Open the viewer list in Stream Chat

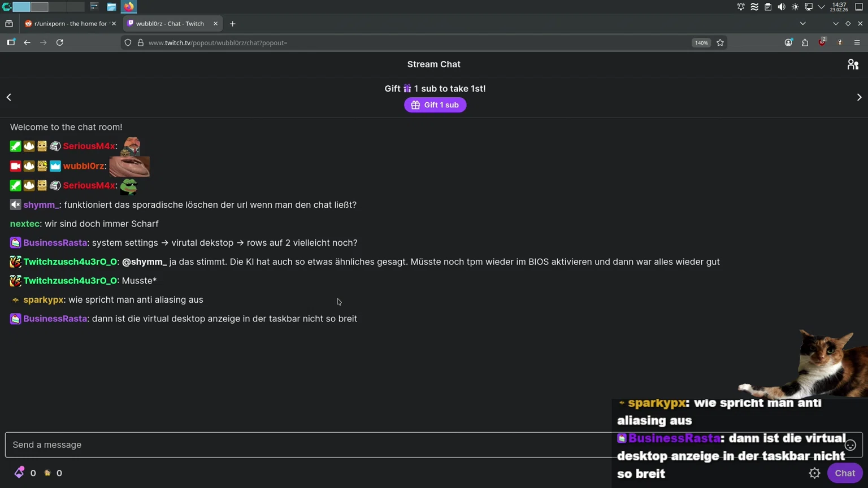(853, 64)
